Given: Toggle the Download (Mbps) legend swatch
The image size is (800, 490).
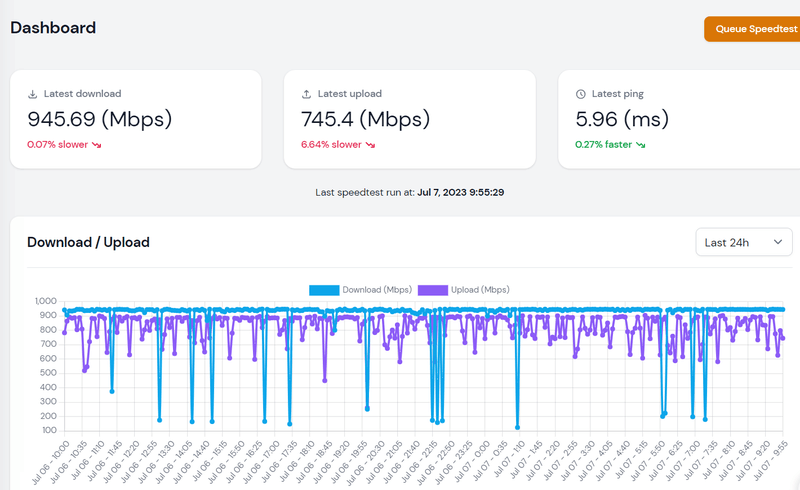Looking at the screenshot, I should (x=324, y=290).
